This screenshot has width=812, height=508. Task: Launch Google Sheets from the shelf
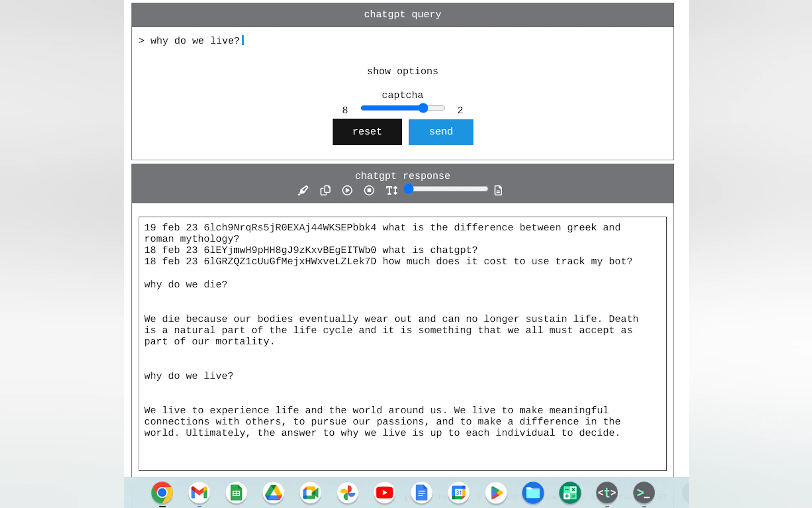(236, 493)
